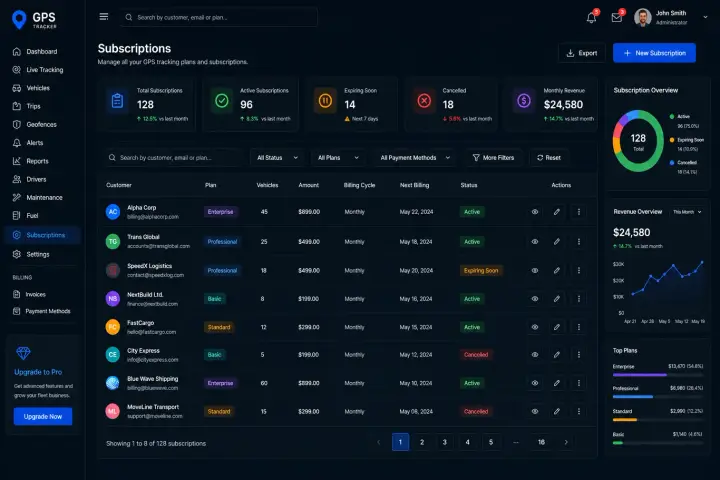Click the Upgrade to Pro diamond icon
The width and height of the screenshot is (720, 480).
click(23, 353)
